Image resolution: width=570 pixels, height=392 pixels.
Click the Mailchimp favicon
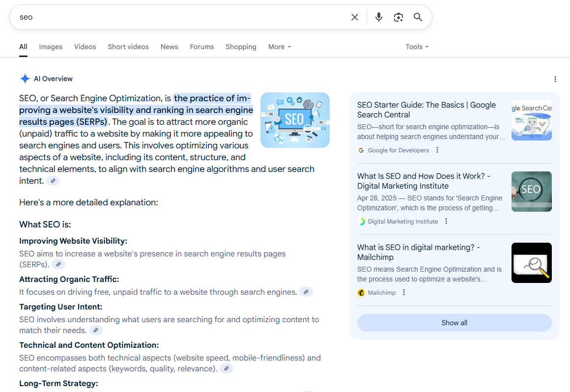361,292
